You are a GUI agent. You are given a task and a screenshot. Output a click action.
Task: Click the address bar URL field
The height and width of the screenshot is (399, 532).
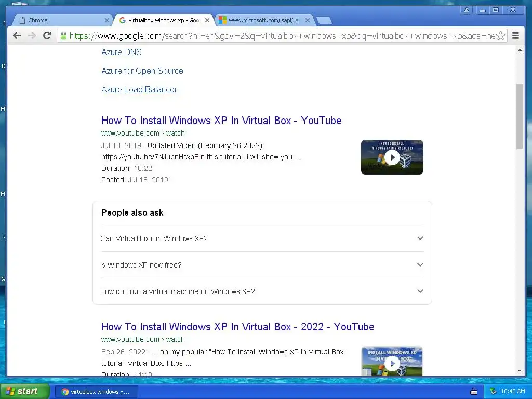click(282, 36)
